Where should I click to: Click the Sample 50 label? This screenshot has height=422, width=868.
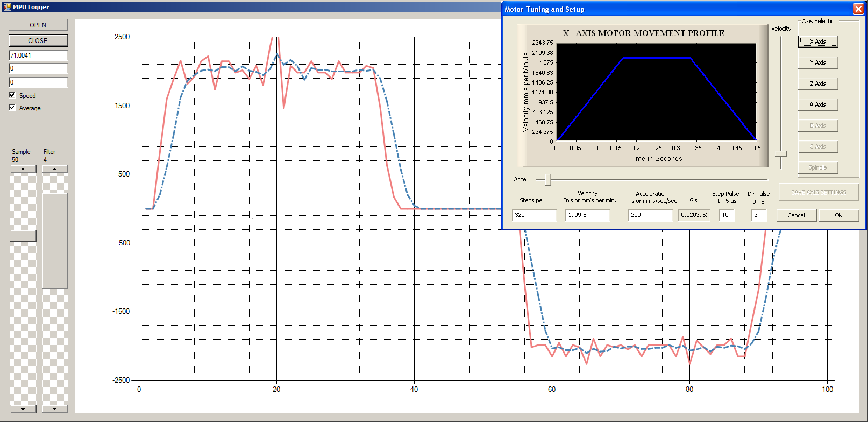21,156
